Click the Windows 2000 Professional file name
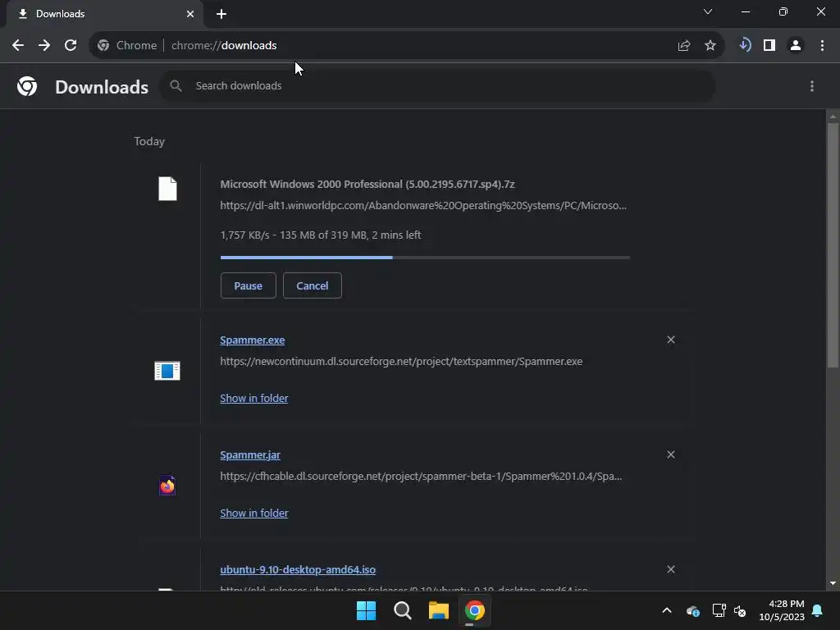This screenshot has width=840, height=630. coord(367,185)
